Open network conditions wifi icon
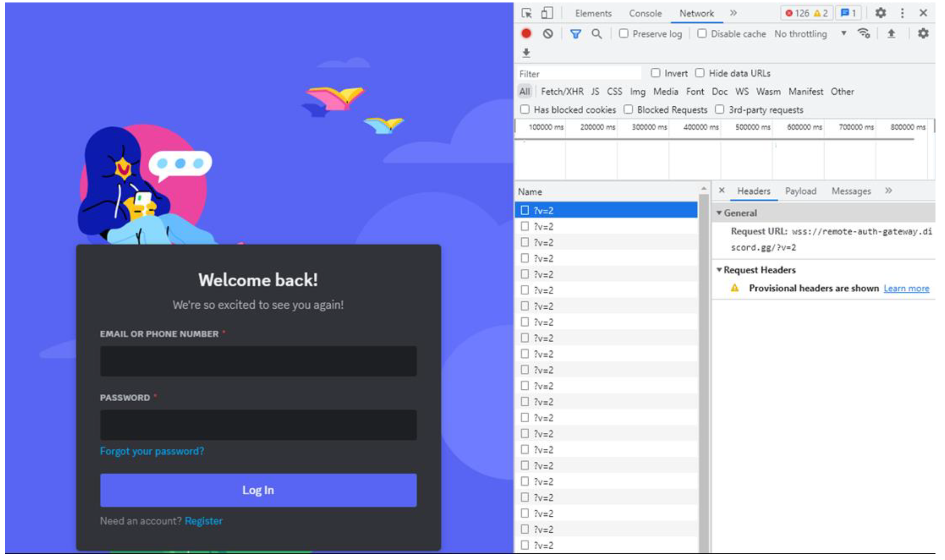Image resolution: width=945 pixels, height=560 pixels. click(864, 33)
